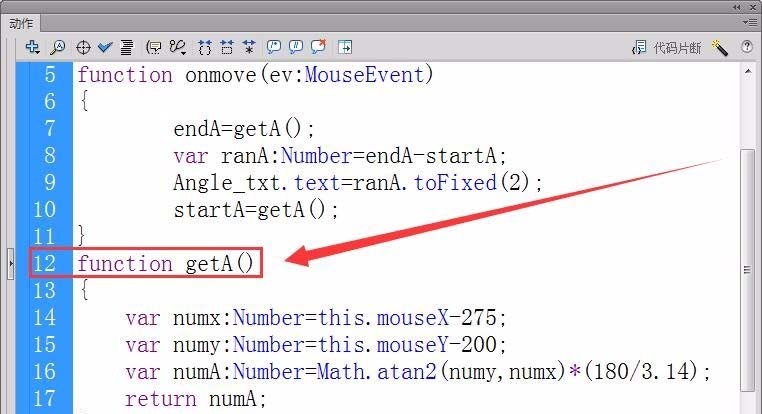Click opening brace on line 13
This screenshot has height=414, width=762.
click(x=84, y=290)
